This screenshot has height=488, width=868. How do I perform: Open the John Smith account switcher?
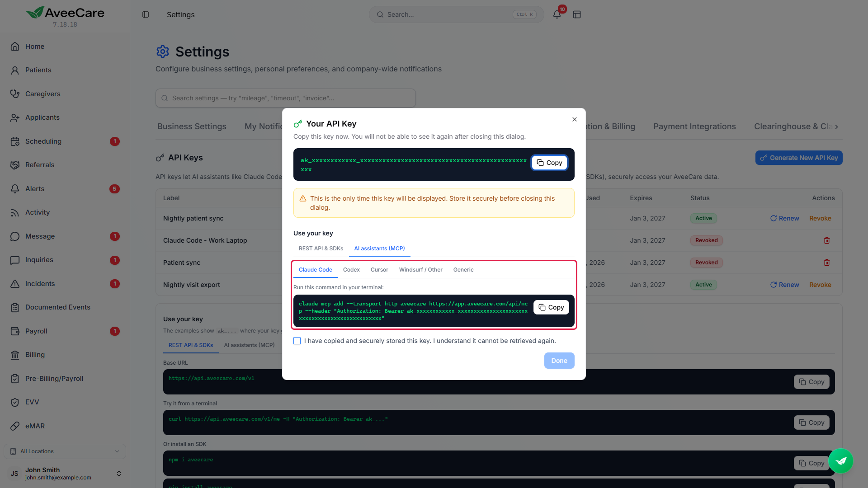65,473
